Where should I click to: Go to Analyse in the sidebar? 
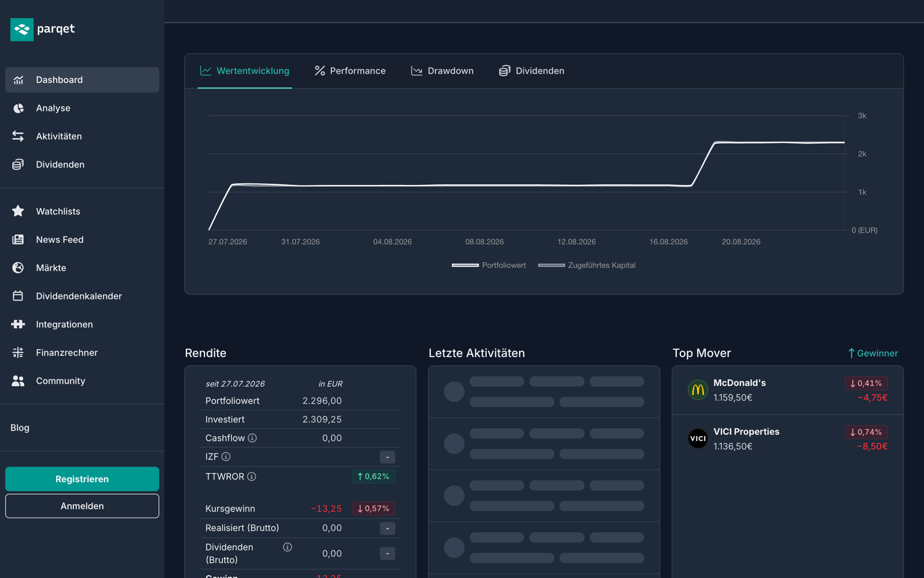coord(82,108)
